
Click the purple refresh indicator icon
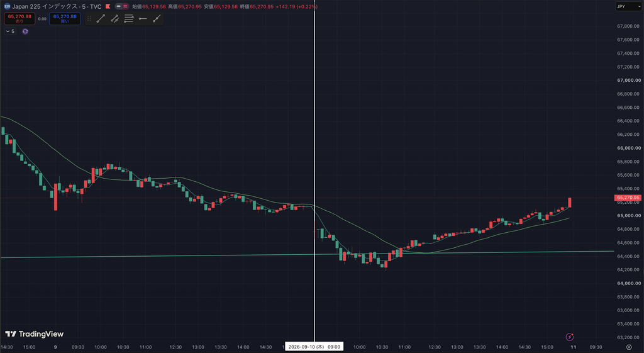click(25, 31)
